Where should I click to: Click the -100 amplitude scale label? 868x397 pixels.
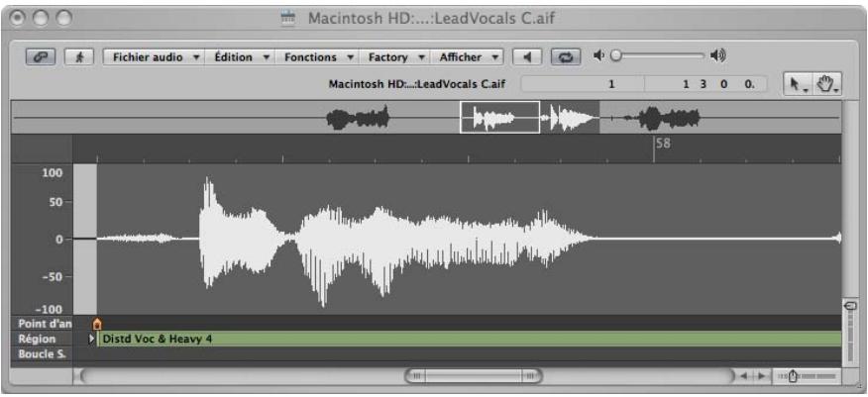[50, 309]
